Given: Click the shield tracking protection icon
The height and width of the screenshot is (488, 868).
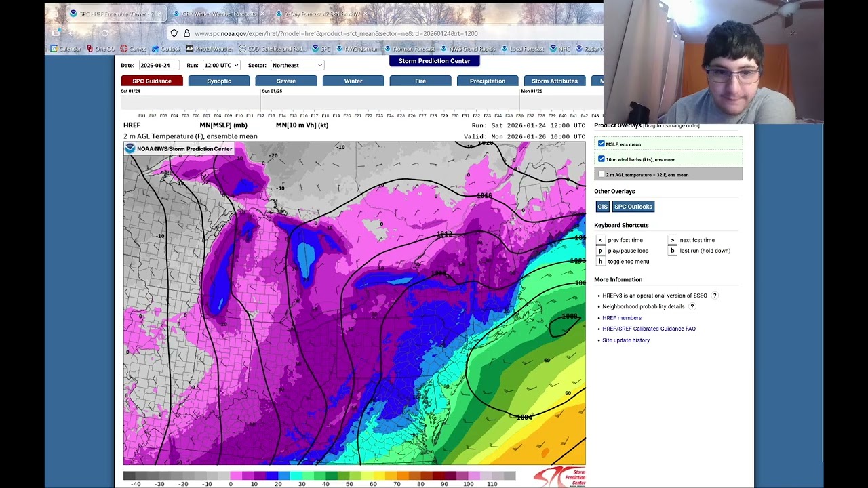Looking at the screenshot, I should pyautogui.click(x=174, y=33).
